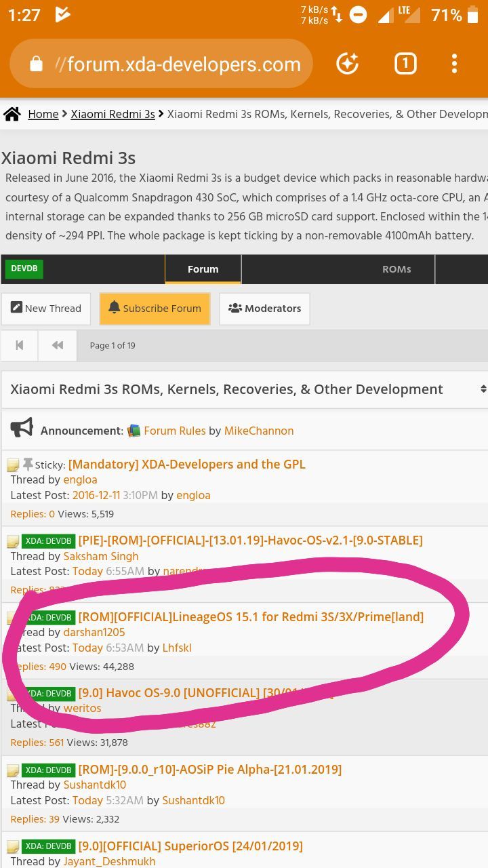This screenshot has width=488, height=868.
Task: Expand the forum section dropdown arrow
Action: click(483, 389)
